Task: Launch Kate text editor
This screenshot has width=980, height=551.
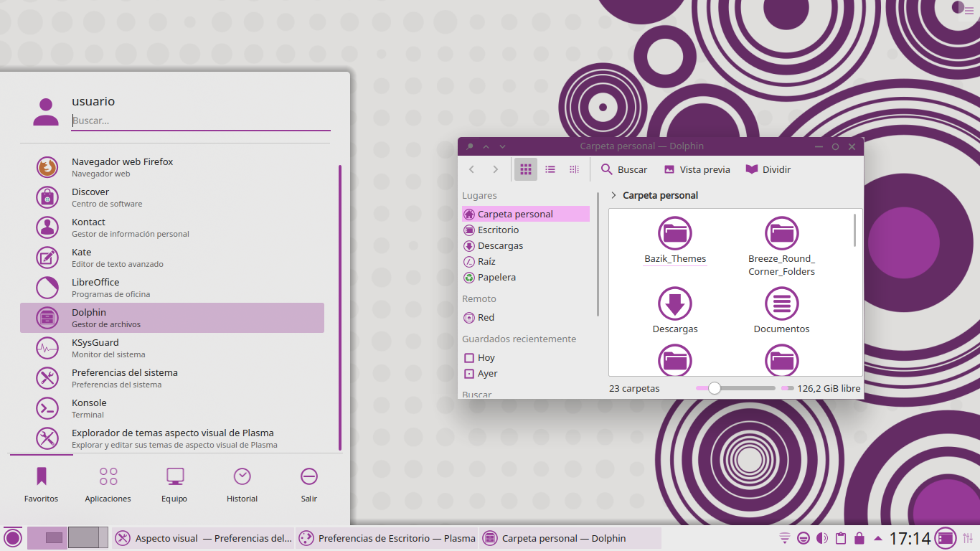Action: pos(172,258)
